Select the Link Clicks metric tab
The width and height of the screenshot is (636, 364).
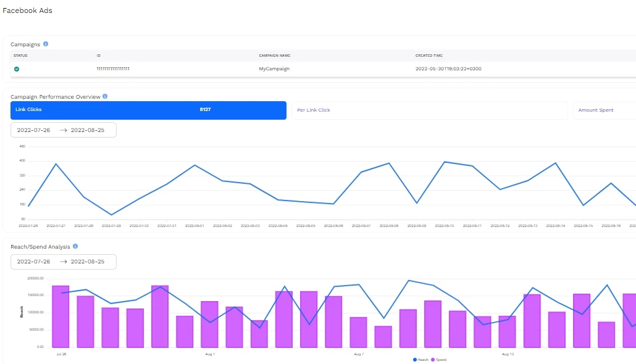[148, 110]
